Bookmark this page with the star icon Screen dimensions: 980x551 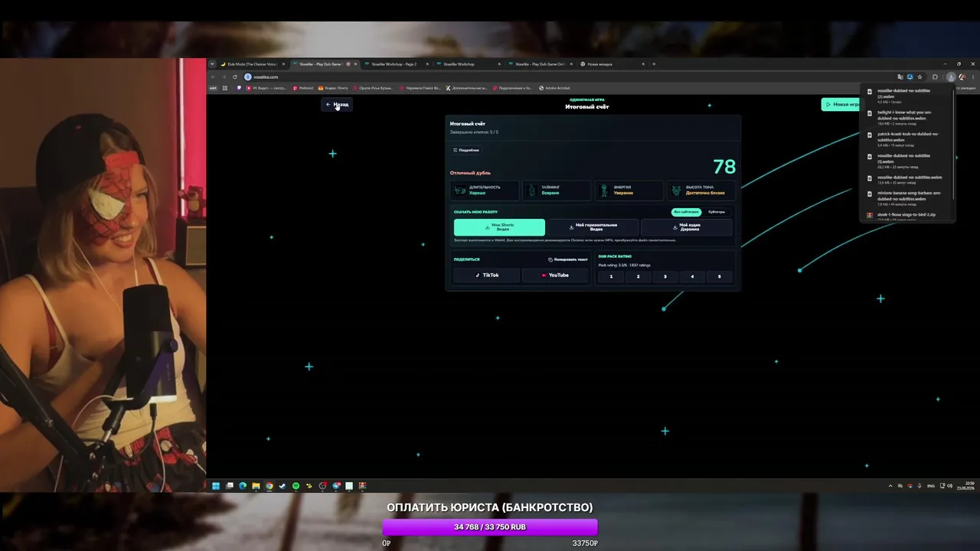[x=920, y=77]
